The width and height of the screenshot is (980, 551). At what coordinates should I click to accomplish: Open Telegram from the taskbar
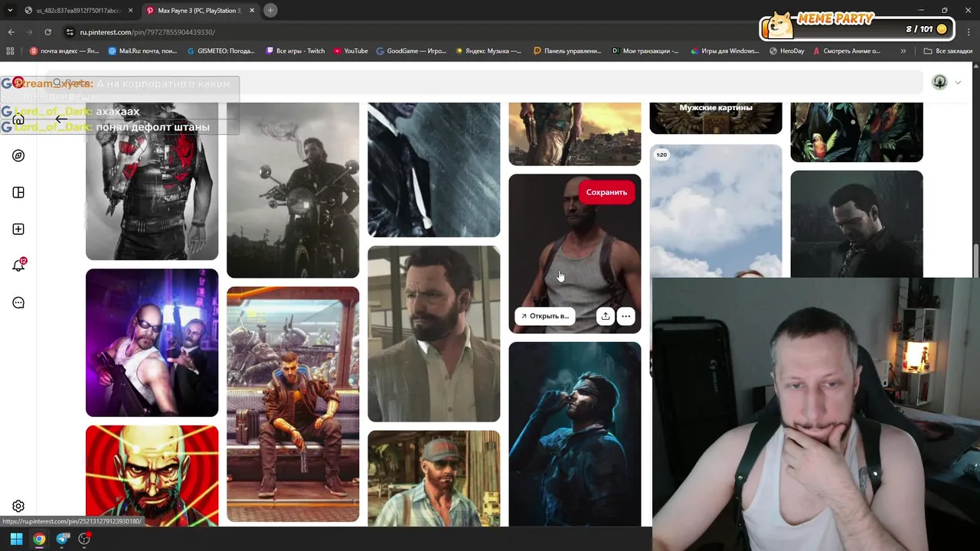tap(62, 539)
